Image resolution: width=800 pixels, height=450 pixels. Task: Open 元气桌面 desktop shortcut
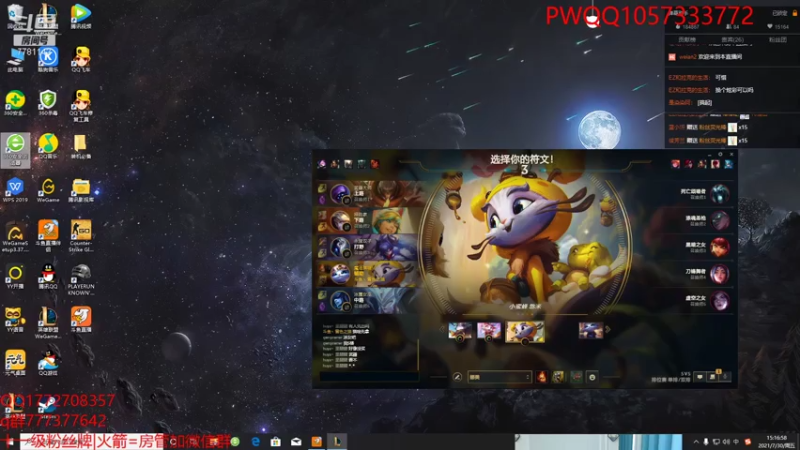tap(15, 363)
